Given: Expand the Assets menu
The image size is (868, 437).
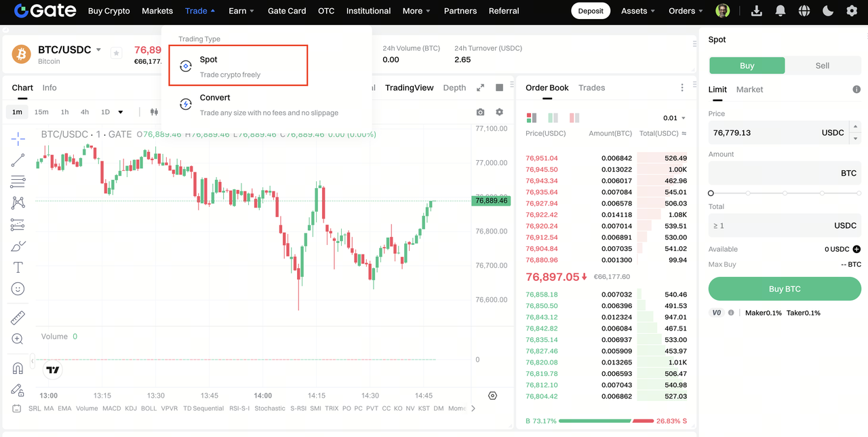Looking at the screenshot, I should pos(638,11).
